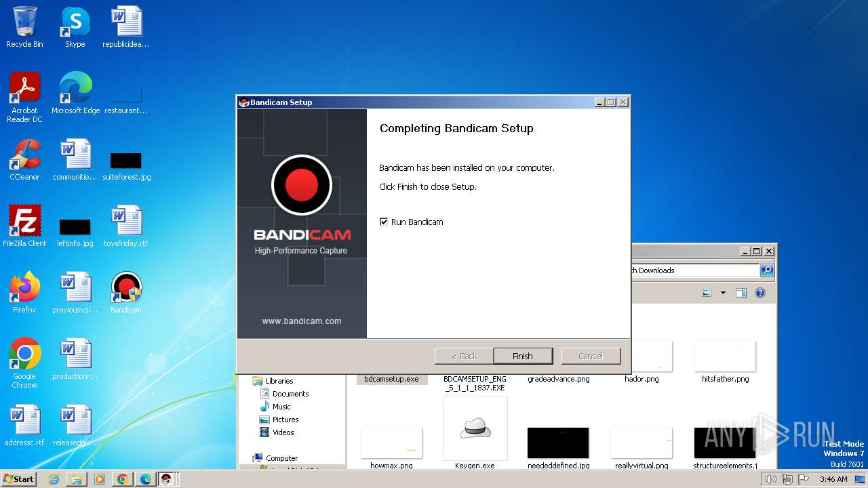Select the productionr Word document icon
The image size is (868, 488).
point(75,359)
